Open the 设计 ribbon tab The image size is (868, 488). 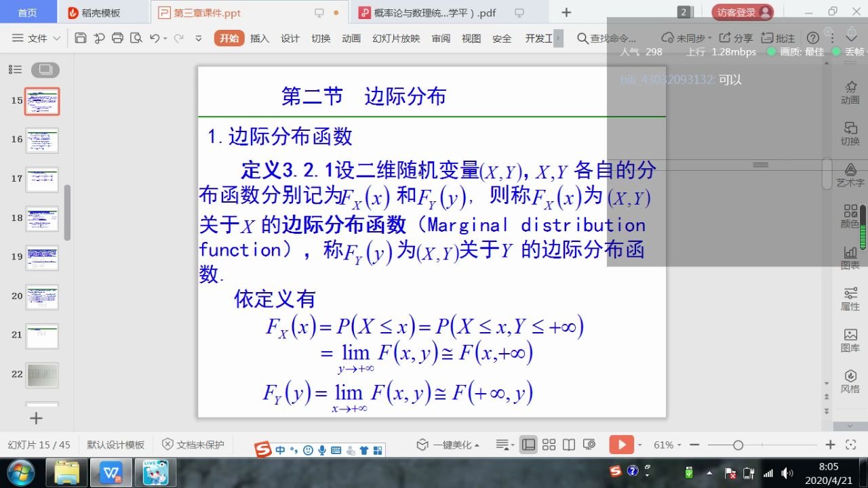coord(290,39)
